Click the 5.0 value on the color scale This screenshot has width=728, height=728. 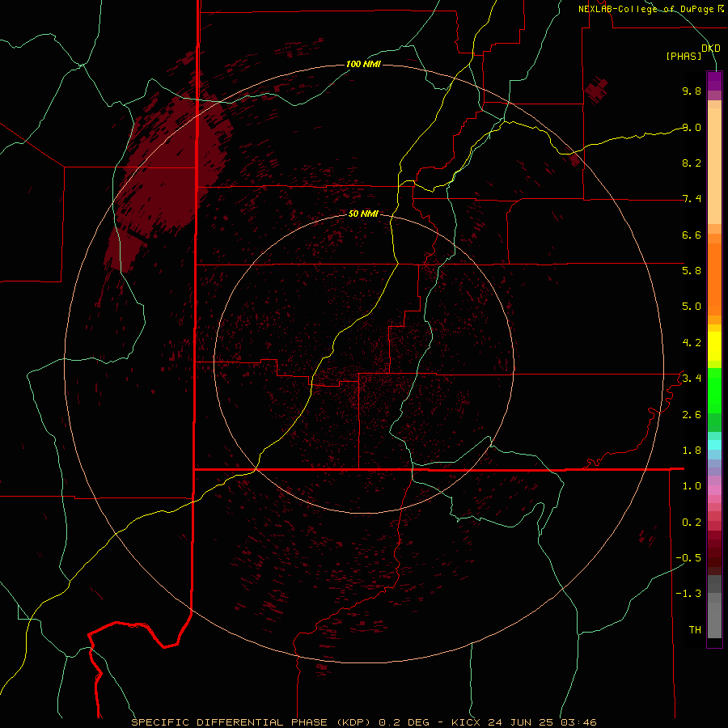(x=692, y=307)
